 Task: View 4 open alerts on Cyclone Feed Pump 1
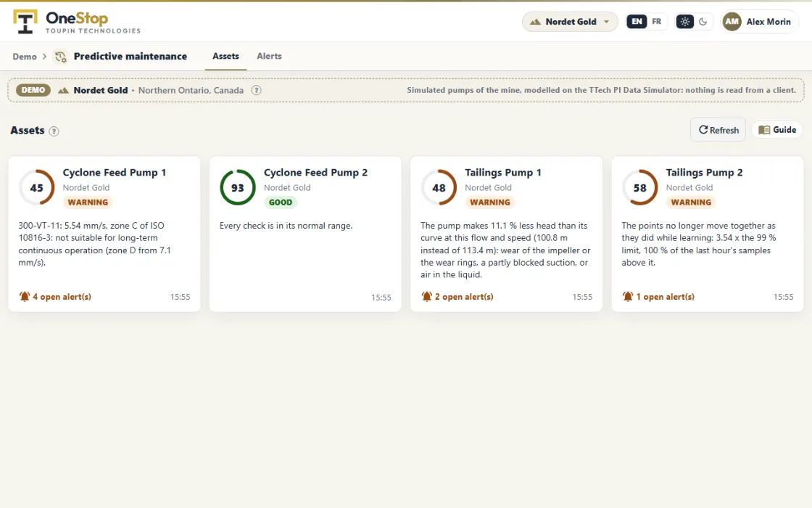[55, 297]
